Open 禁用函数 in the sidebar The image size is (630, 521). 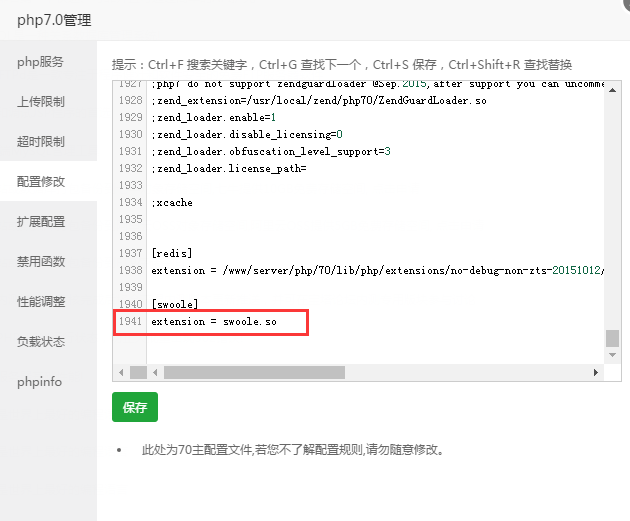(41, 262)
